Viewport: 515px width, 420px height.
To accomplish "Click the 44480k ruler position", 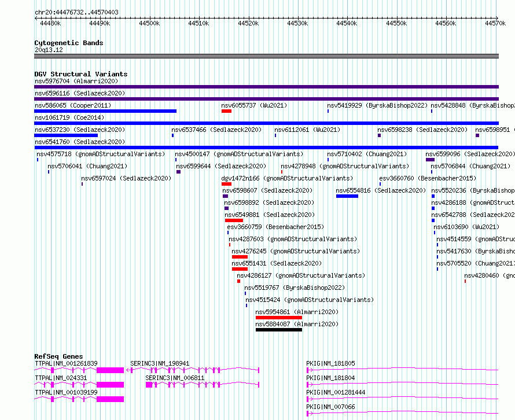I will coord(50,23).
